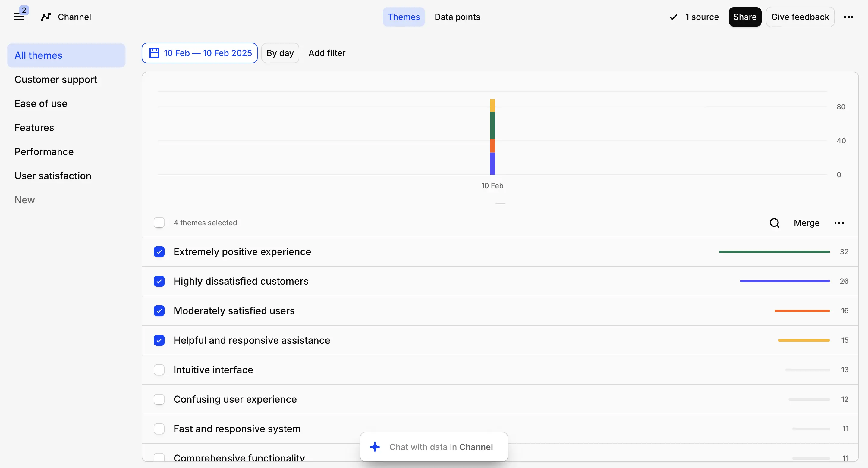
Task: Open the 10 Feb date range picker
Action: click(x=207, y=53)
